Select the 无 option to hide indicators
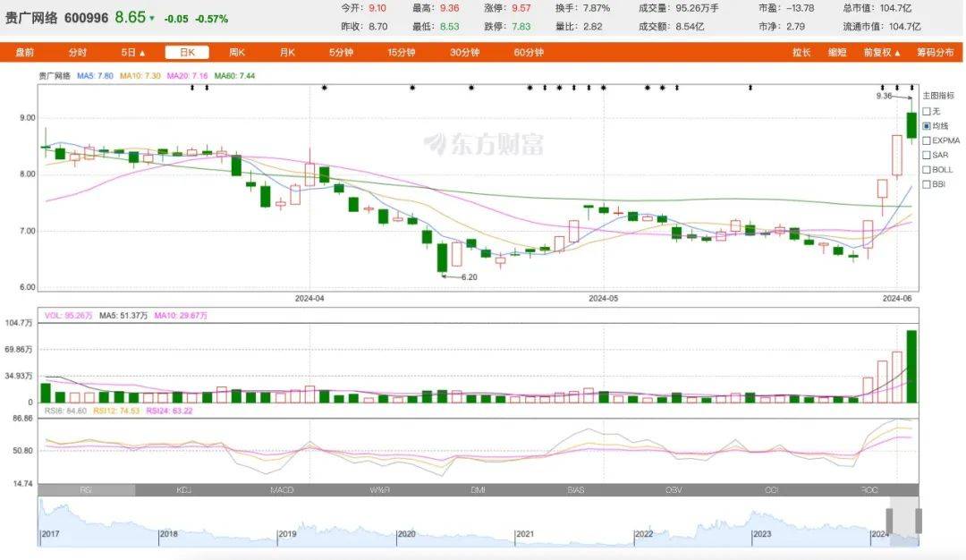This screenshot has height=560, width=966. tap(927, 111)
